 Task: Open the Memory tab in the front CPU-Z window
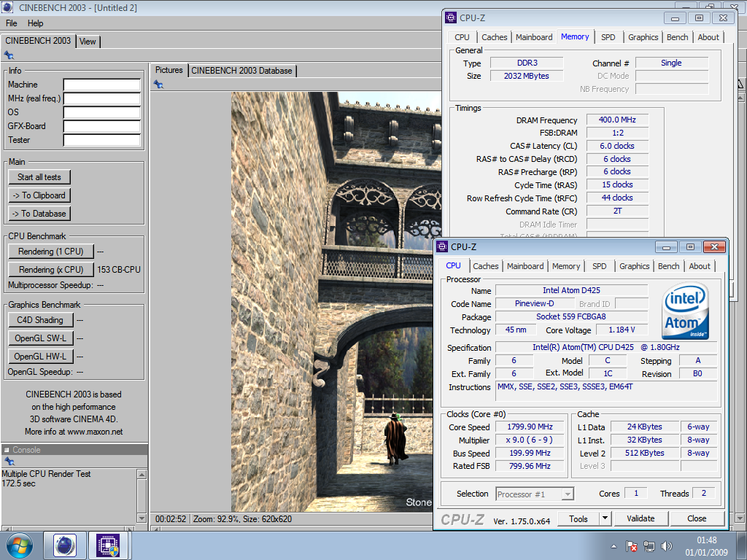(566, 266)
